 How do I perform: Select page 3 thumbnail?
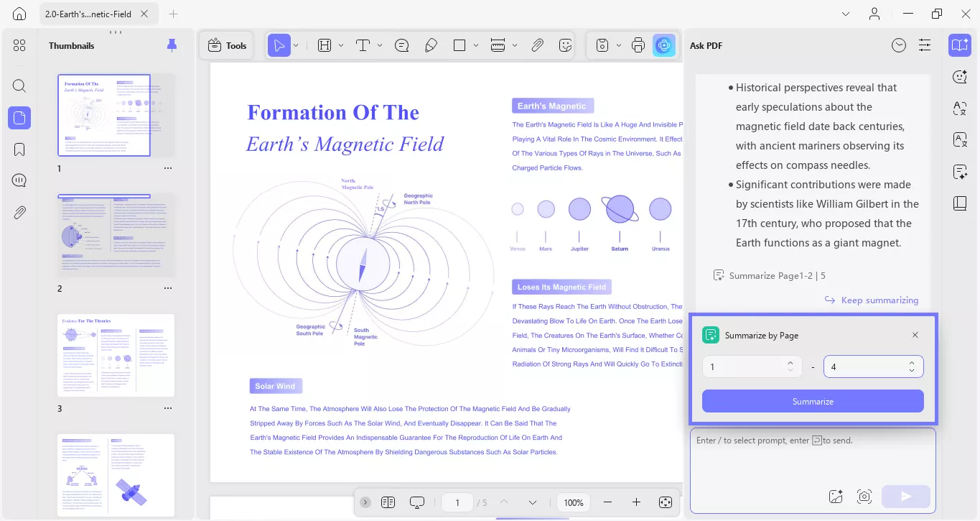[x=116, y=355]
